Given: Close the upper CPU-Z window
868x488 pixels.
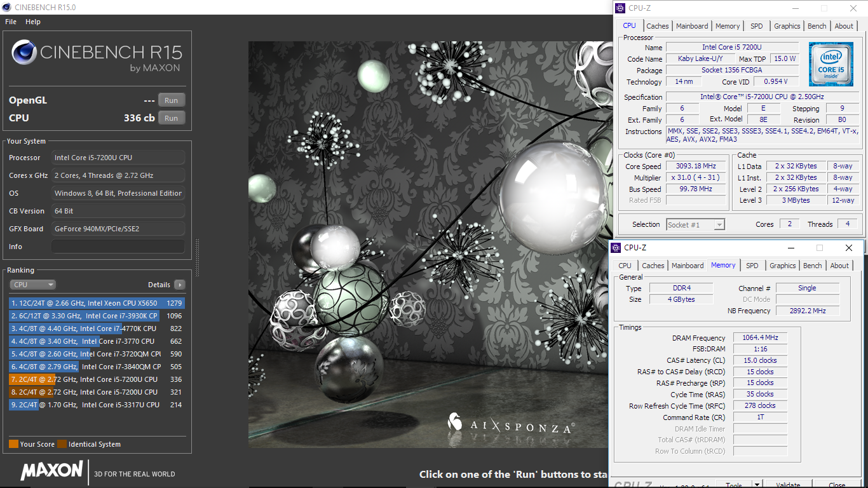Looking at the screenshot, I should tap(853, 8).
